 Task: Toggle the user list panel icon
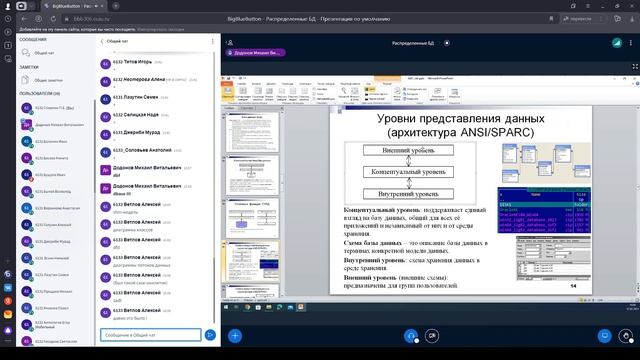230,42
